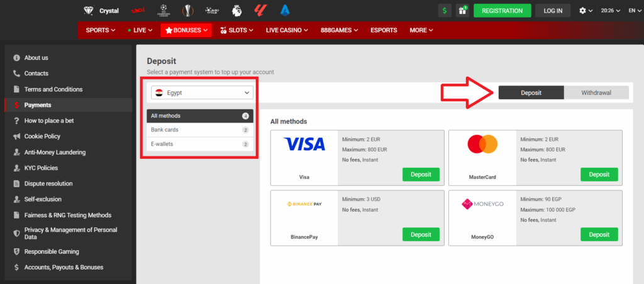Image resolution: width=644 pixels, height=284 pixels.
Task: Click the Champions League logo icon
Action: [164, 11]
